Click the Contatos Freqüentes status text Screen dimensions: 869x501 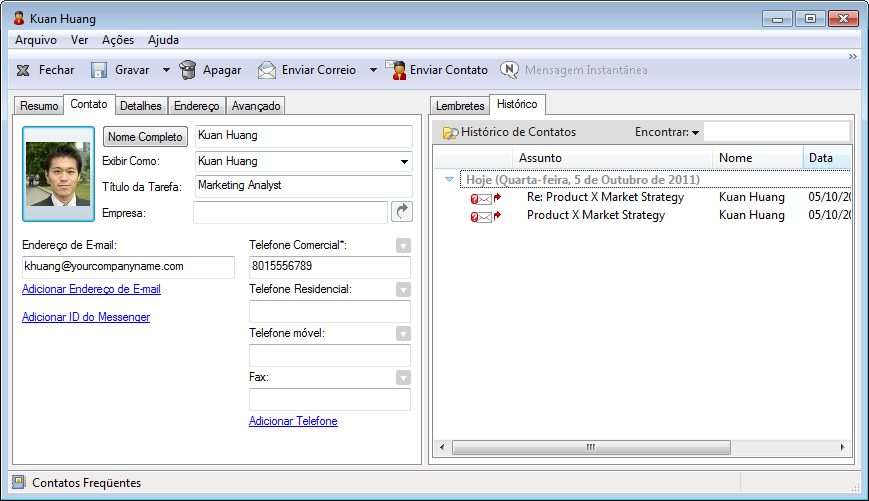pyautogui.click(x=86, y=483)
